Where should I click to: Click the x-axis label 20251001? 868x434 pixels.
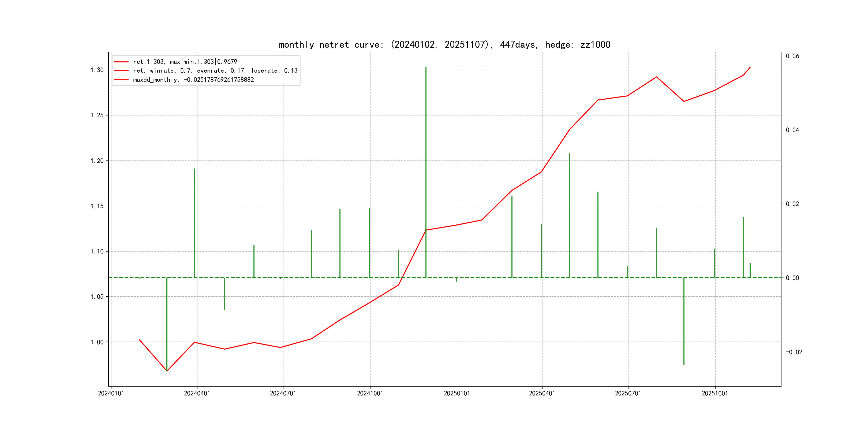coord(715,394)
